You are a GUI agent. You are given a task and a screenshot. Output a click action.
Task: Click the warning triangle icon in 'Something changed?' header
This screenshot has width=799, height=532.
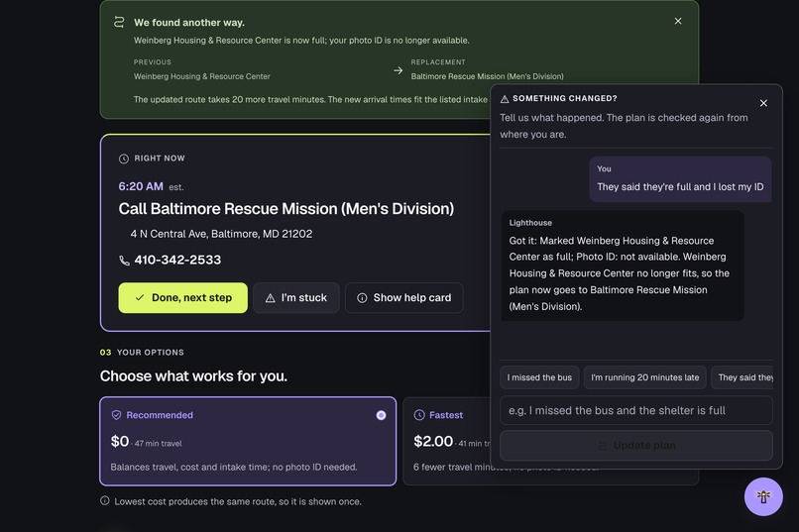click(x=505, y=99)
